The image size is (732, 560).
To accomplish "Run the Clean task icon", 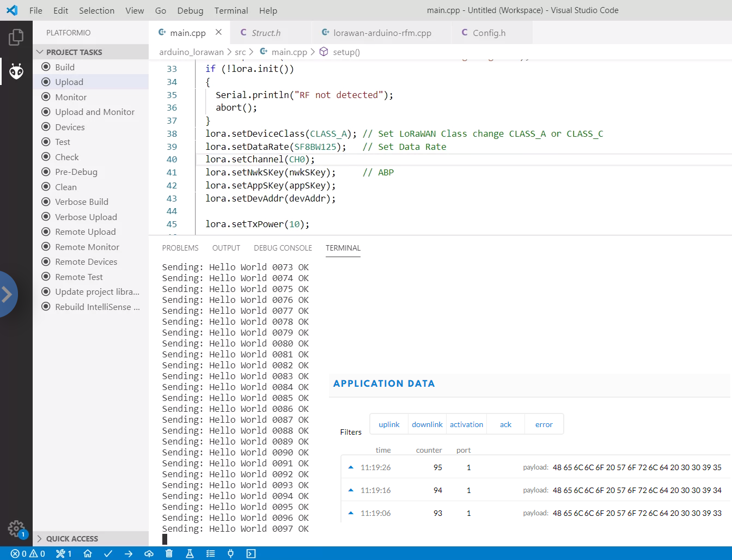I will [46, 187].
